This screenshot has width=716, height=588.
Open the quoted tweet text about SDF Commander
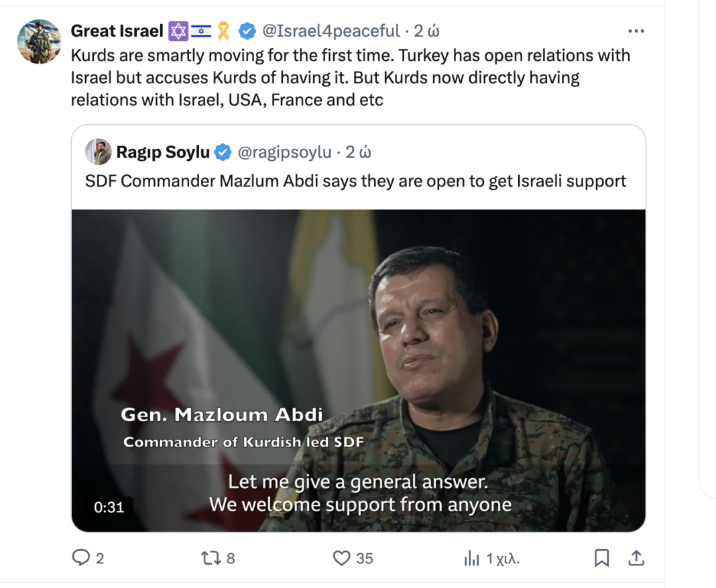[355, 181]
